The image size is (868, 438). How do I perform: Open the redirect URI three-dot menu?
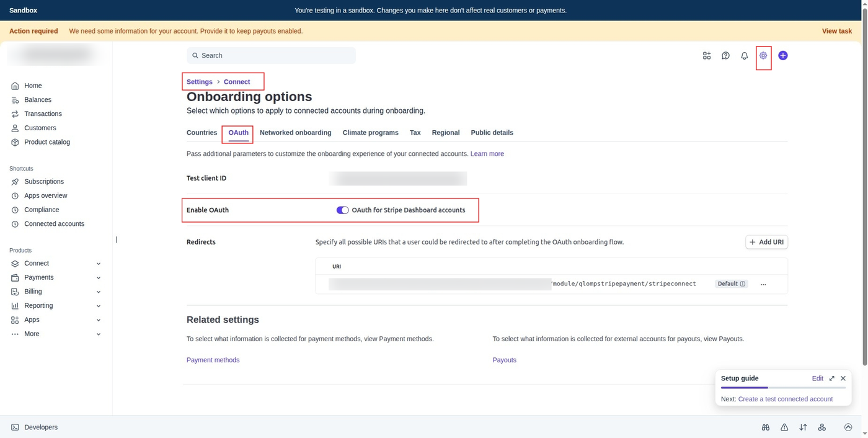763,284
